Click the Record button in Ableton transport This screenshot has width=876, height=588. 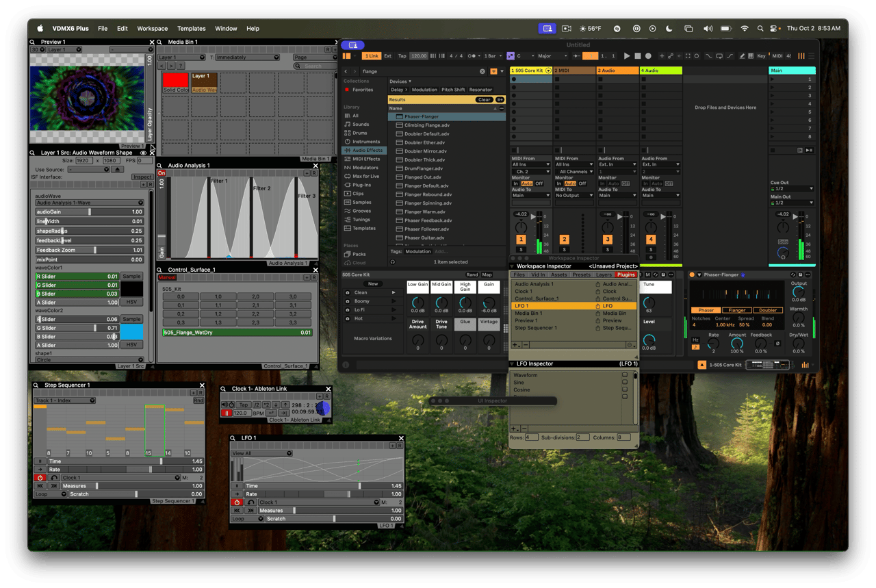[648, 56]
